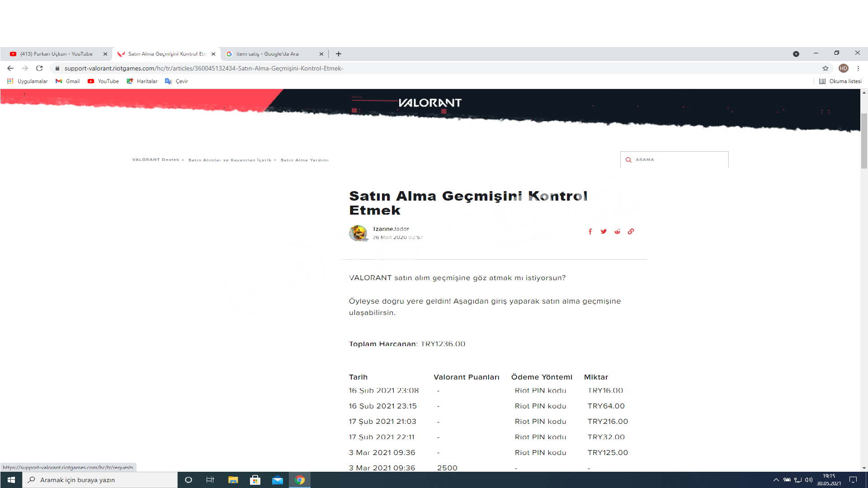Click the ARAMA search field

tap(675, 160)
